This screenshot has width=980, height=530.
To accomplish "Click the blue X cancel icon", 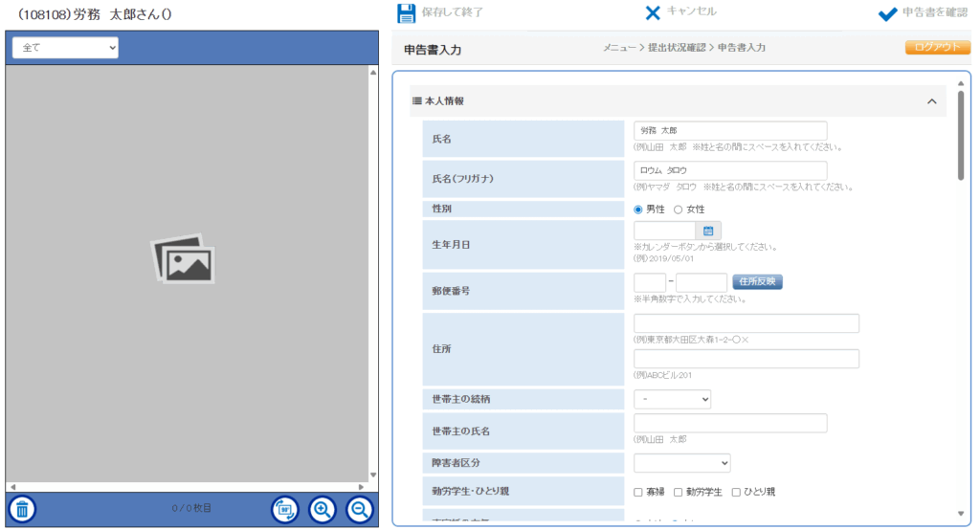I will tap(653, 13).
